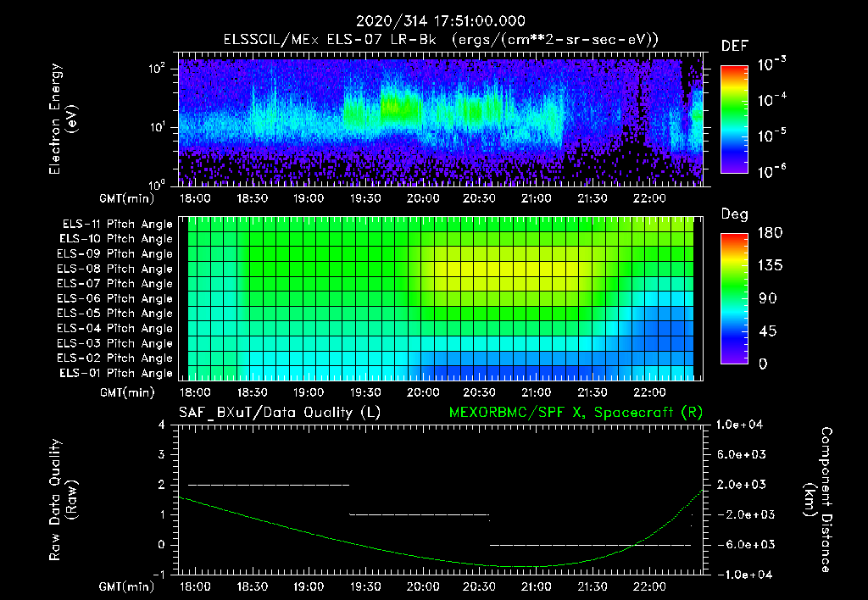868x600 pixels.
Task: Select the Component Distance (km) axis label
Action: coord(818,500)
